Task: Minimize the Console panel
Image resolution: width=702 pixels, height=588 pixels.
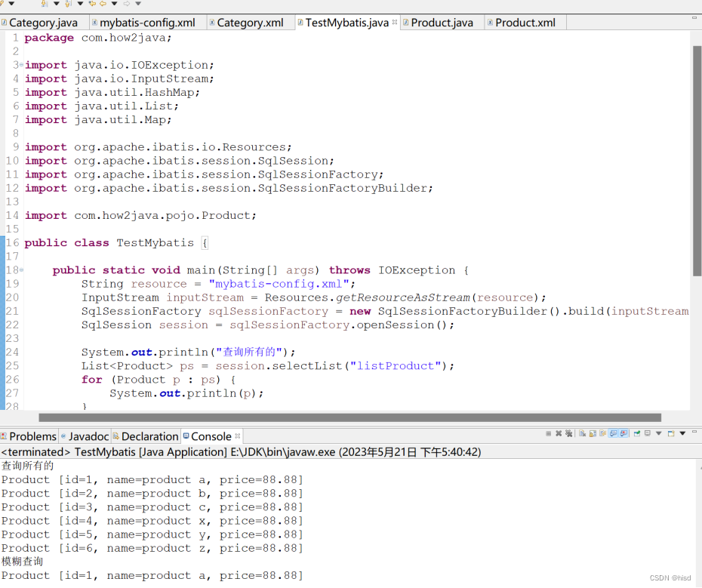Action: tap(694, 432)
